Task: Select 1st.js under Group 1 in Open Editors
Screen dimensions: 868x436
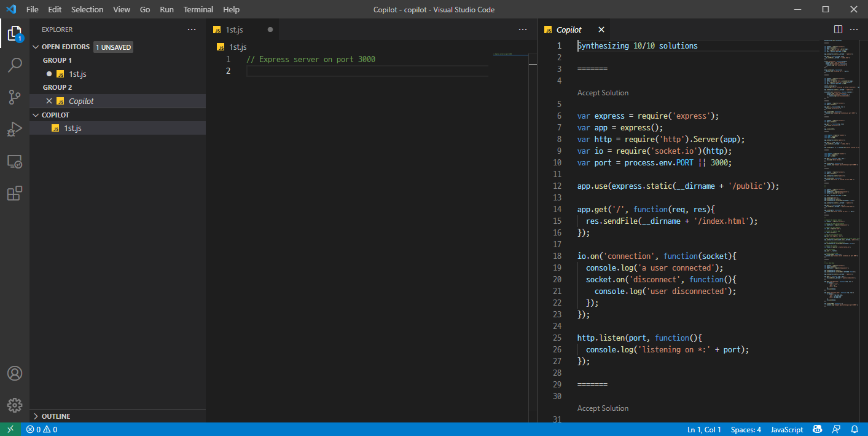Action: [x=117, y=74]
